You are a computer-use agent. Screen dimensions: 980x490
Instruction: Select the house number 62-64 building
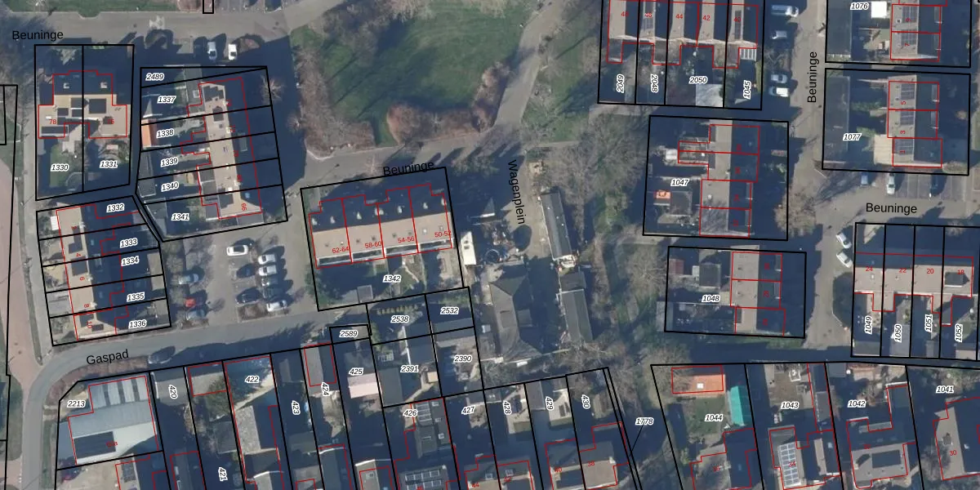coord(340,249)
